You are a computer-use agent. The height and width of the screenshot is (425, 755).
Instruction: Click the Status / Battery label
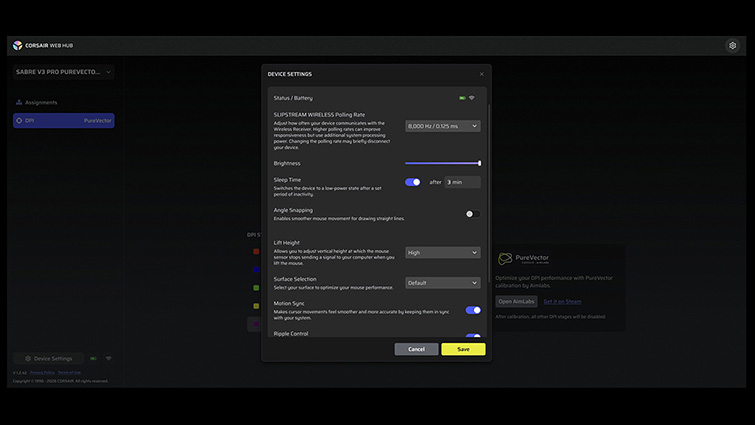[293, 98]
